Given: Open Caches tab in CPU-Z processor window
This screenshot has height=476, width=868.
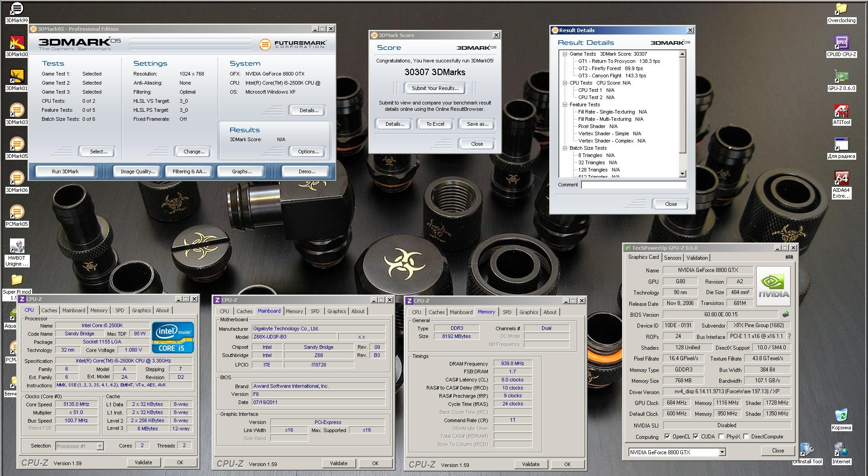Looking at the screenshot, I should (x=49, y=310).
